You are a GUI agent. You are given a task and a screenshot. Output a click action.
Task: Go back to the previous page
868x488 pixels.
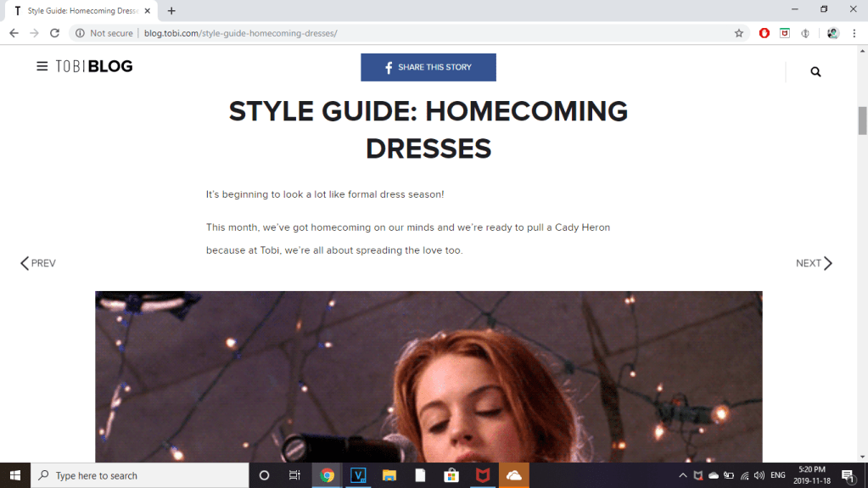(x=14, y=33)
